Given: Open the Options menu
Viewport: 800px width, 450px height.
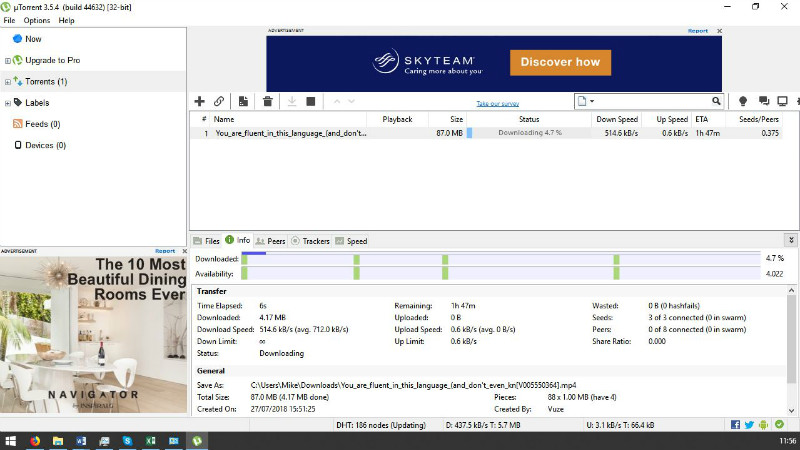Looking at the screenshot, I should (x=37, y=20).
